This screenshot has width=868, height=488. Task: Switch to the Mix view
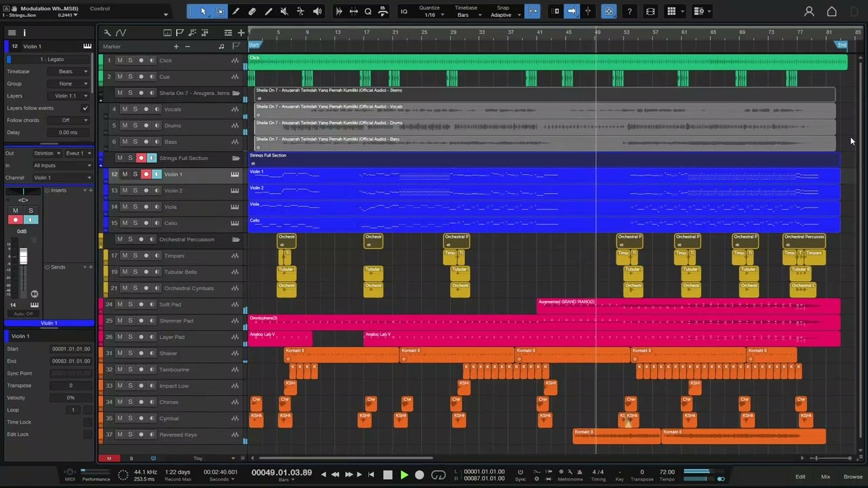(x=825, y=476)
